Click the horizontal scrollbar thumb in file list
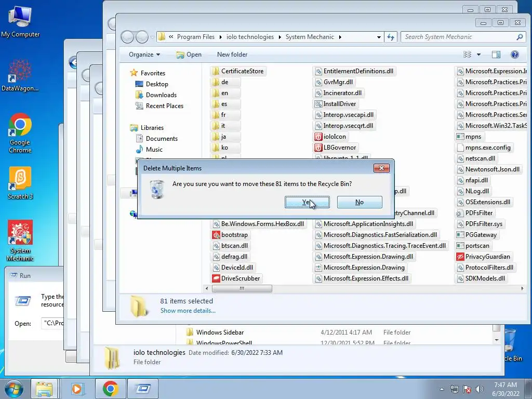The width and height of the screenshot is (532, 399). pyautogui.click(x=242, y=288)
